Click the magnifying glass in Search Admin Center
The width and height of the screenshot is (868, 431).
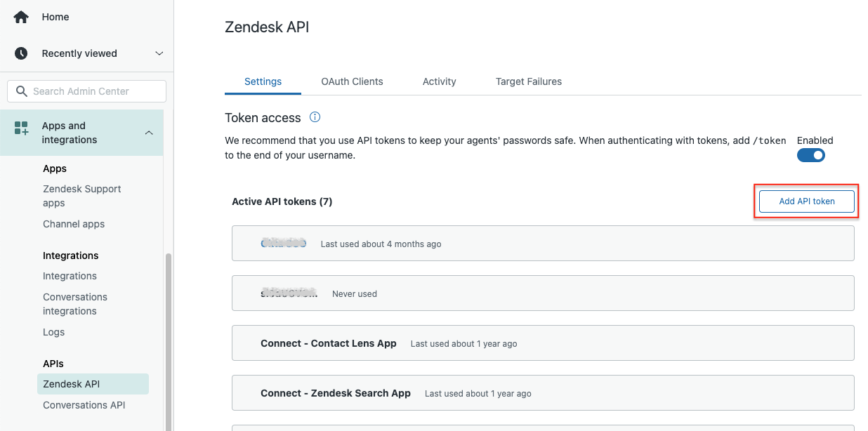coord(22,91)
